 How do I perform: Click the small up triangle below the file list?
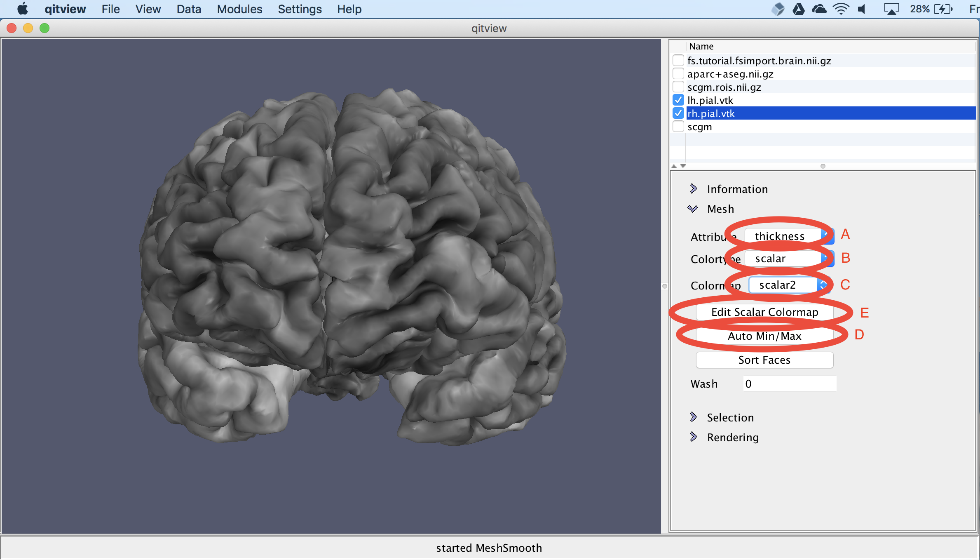click(x=674, y=166)
